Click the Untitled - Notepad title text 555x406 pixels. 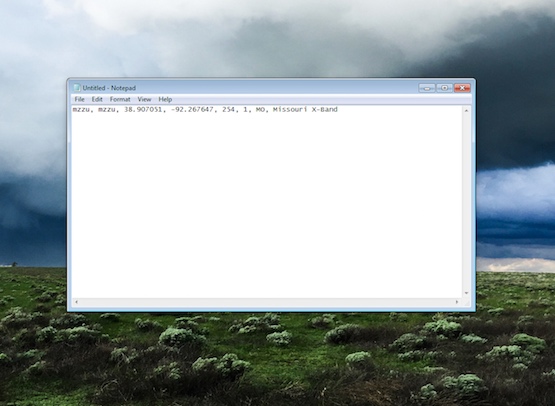tap(109, 88)
